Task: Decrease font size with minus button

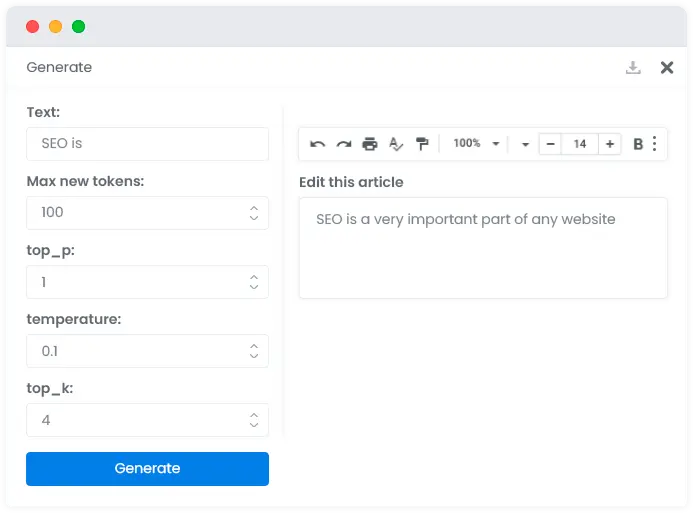Action: (550, 144)
